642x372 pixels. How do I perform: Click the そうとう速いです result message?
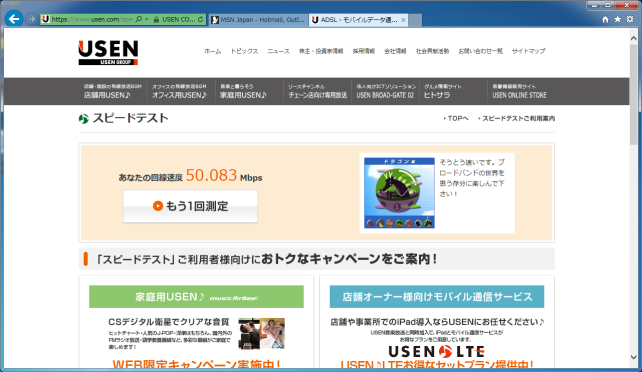[472, 178]
